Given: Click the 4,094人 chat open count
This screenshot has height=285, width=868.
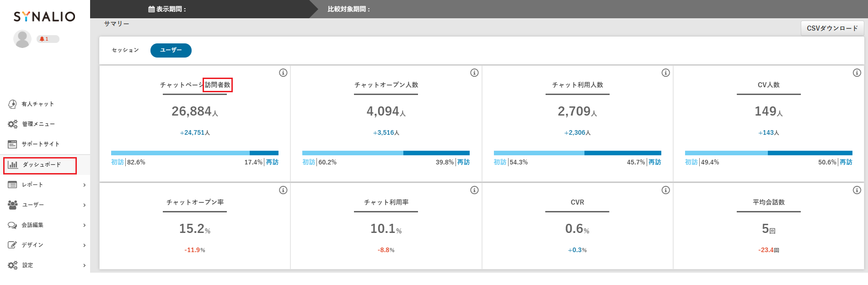Looking at the screenshot, I should click(x=386, y=111).
